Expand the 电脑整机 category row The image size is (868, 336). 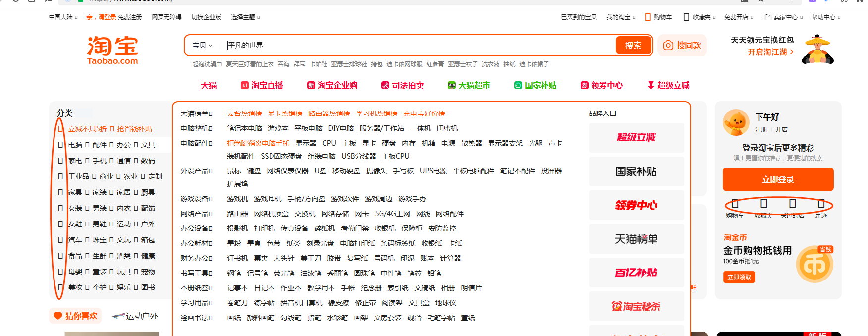point(196,128)
